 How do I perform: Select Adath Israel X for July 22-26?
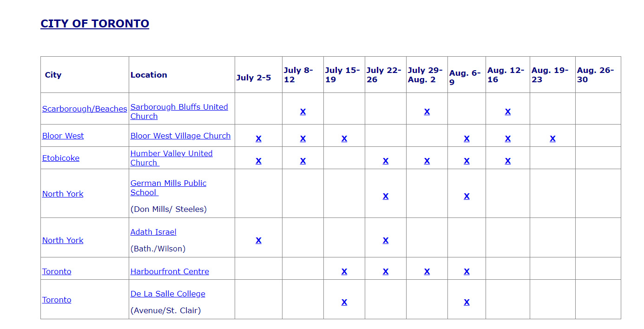tap(386, 240)
